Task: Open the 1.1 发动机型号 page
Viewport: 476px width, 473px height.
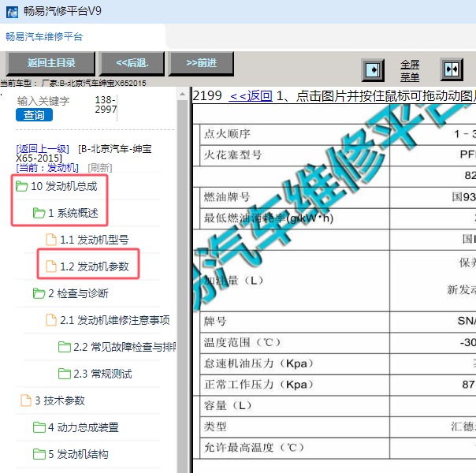Action: coord(94,240)
